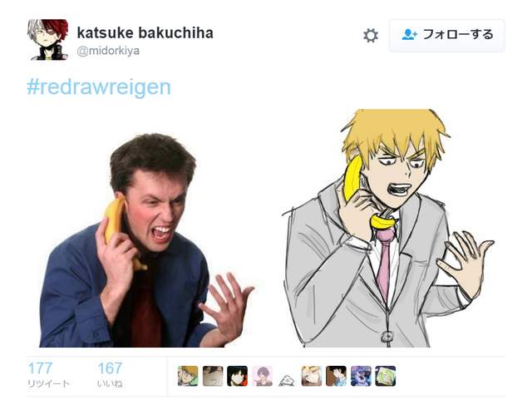Image resolution: width=532 pixels, height=405 pixels.
Task: Click the フォローする follow button
Action: tap(447, 35)
